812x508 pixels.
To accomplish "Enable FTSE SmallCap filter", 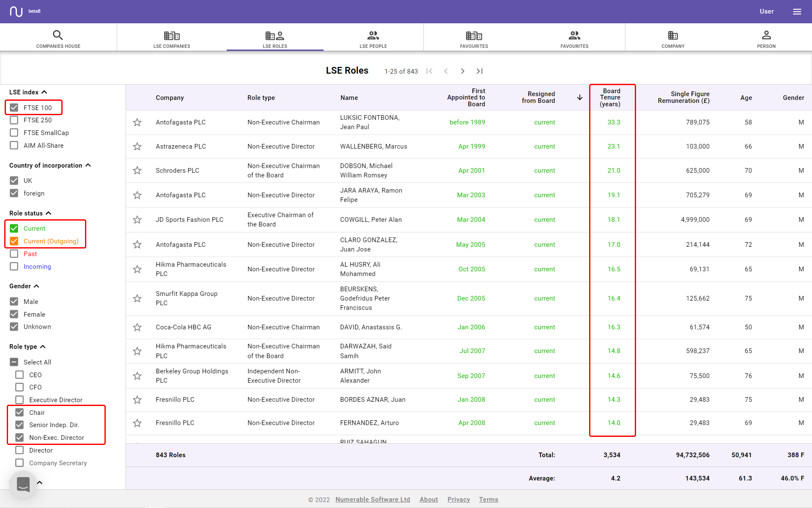I will tap(14, 133).
